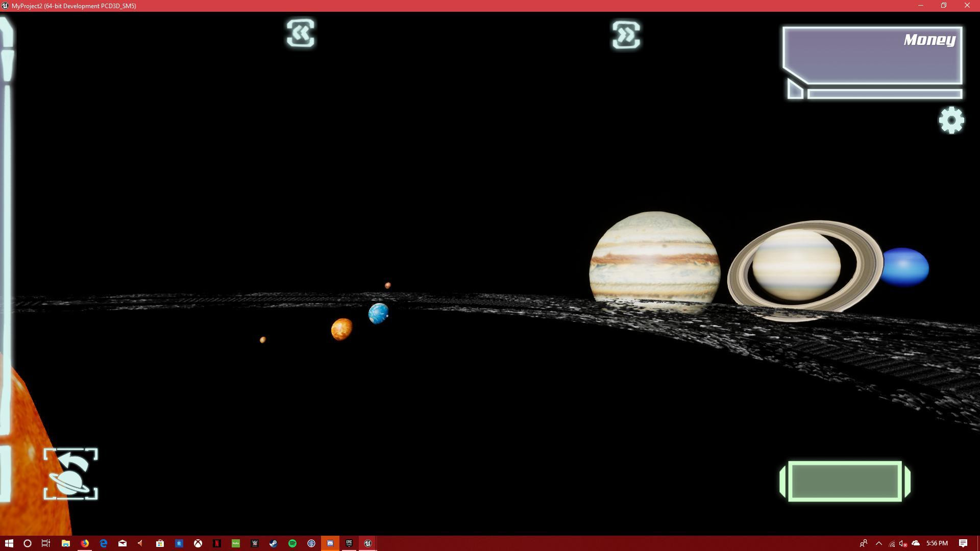This screenshot has width=980, height=551.
Task: Click the Money panel
Action: [x=872, y=55]
